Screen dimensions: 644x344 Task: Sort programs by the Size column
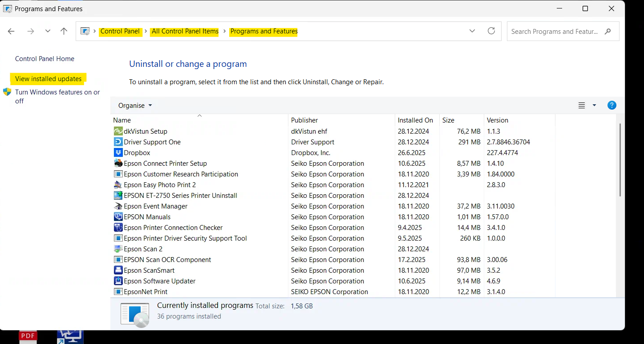462,120
